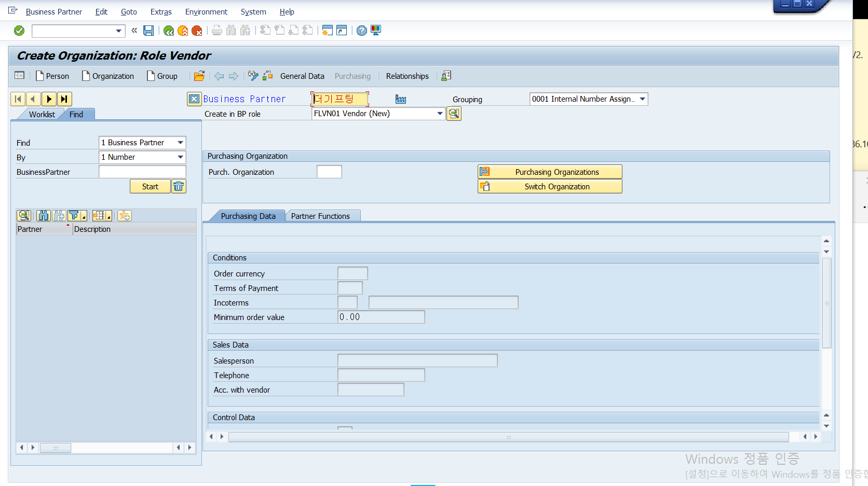868x486 pixels.
Task: Select the Purchasing Data tab
Action: click(248, 216)
